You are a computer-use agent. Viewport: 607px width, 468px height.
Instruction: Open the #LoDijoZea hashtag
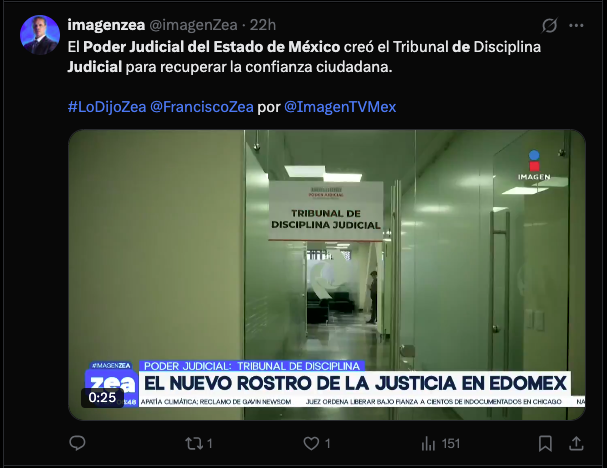(107, 107)
